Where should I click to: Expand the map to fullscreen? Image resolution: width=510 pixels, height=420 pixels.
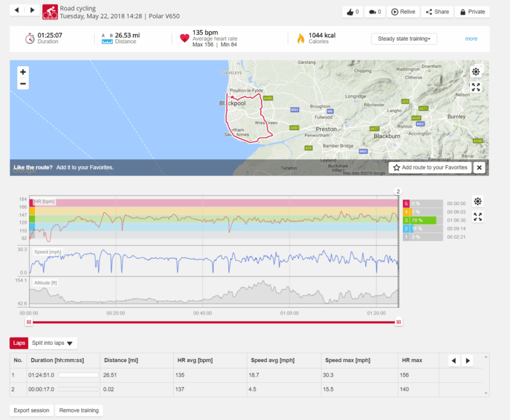tap(476, 87)
